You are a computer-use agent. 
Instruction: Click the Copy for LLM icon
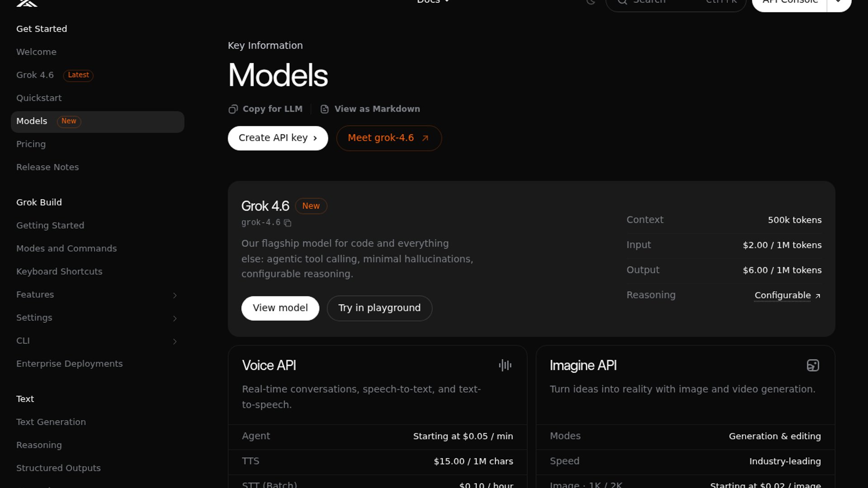coord(233,109)
